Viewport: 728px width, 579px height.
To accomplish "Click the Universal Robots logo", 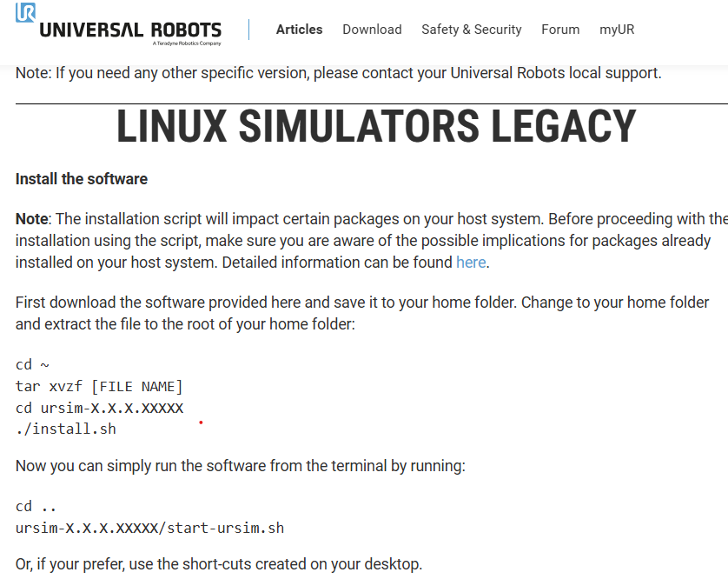I will pos(118,24).
